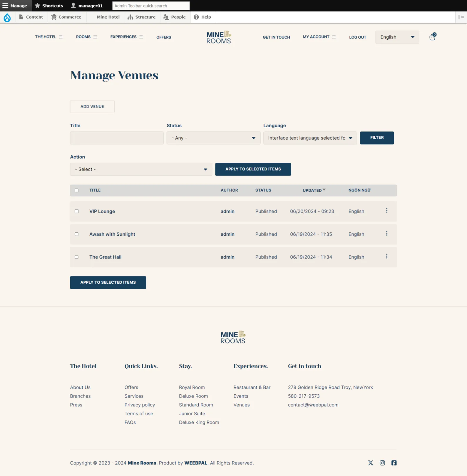This screenshot has height=476, width=467.
Task: Open Content in admin toolbar
Action: (31, 17)
